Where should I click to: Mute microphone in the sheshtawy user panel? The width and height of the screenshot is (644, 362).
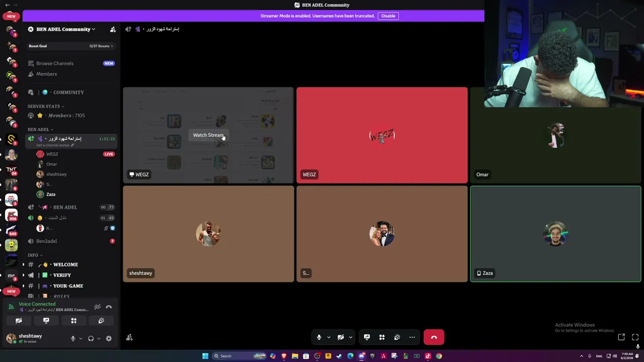pyautogui.click(x=73, y=338)
